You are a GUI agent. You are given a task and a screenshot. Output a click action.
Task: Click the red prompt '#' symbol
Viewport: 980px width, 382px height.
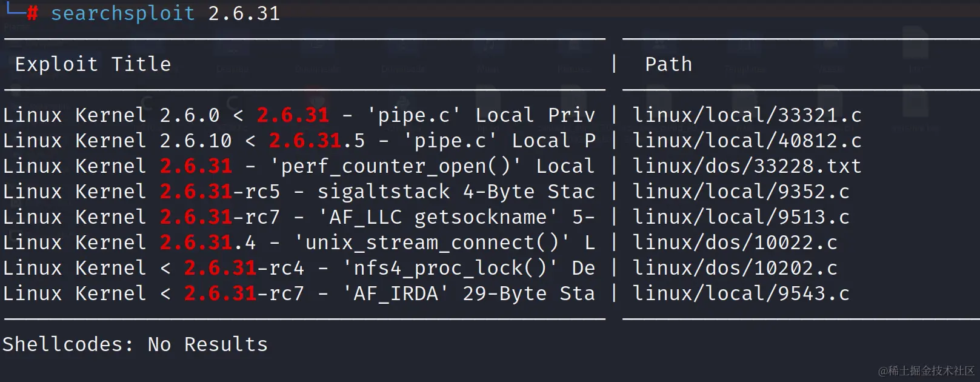point(32,13)
